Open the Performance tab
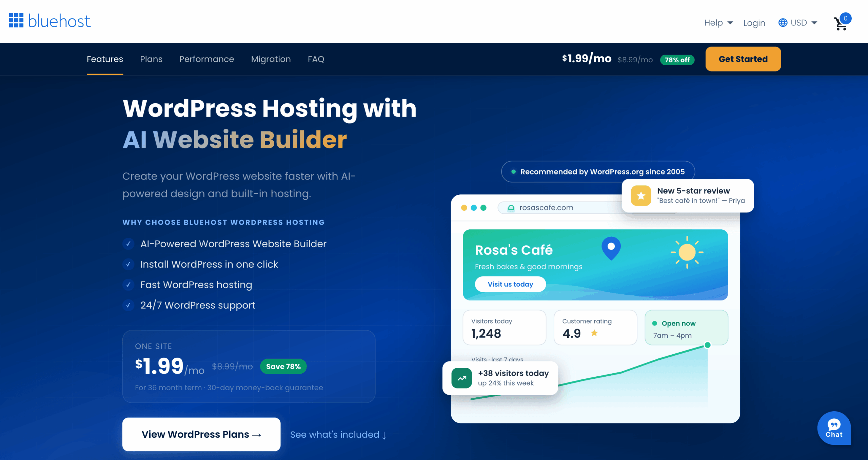The width and height of the screenshot is (868, 460). (206, 59)
